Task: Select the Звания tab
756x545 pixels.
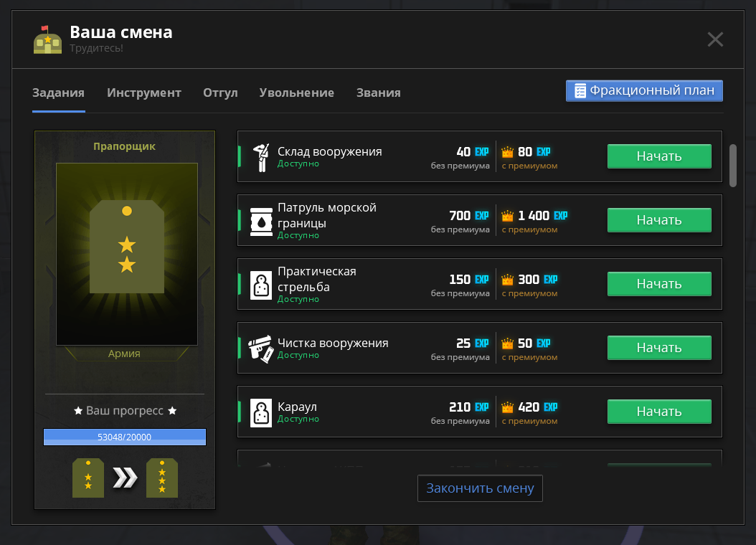Action: (379, 93)
